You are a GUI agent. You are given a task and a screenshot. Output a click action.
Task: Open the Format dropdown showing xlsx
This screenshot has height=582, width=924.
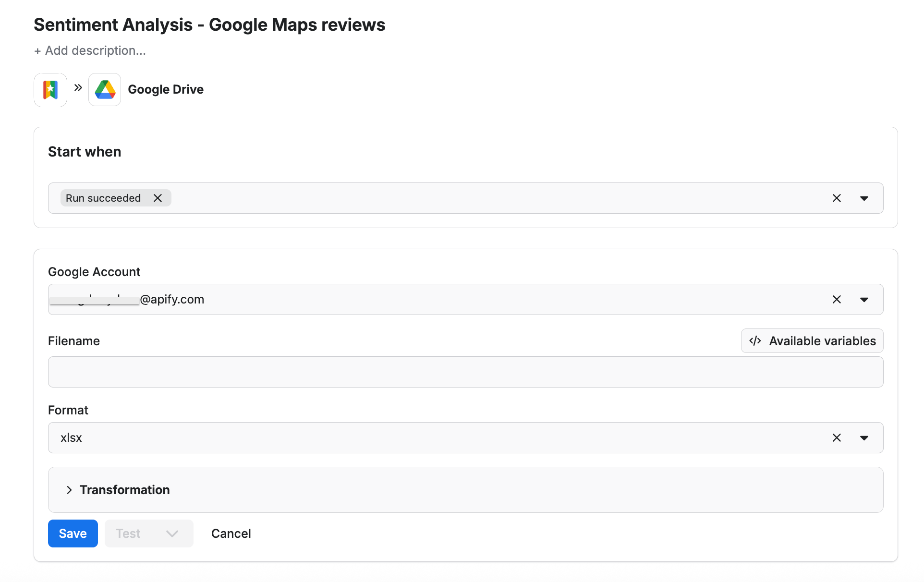pyautogui.click(x=864, y=437)
